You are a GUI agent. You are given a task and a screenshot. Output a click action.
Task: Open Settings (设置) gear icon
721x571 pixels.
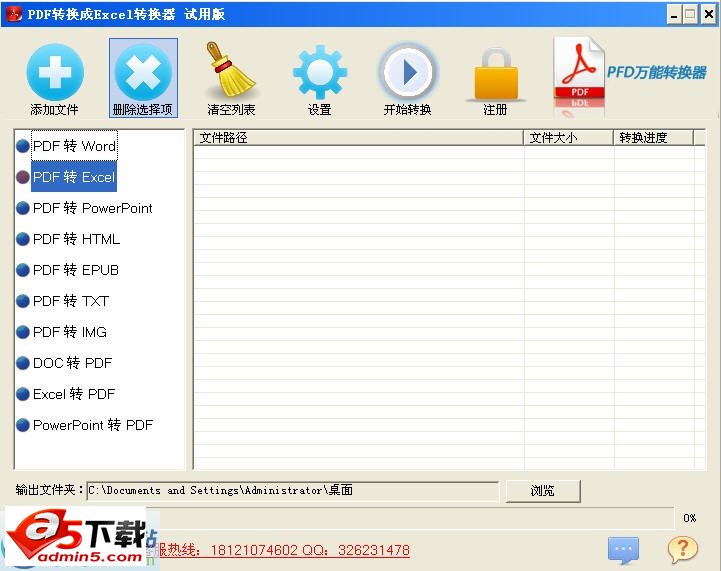[x=320, y=73]
